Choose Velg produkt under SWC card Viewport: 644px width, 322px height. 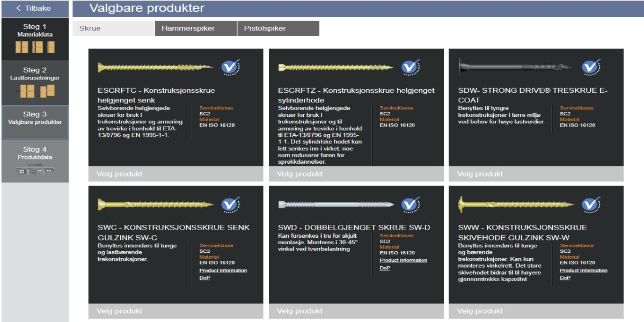(176, 311)
